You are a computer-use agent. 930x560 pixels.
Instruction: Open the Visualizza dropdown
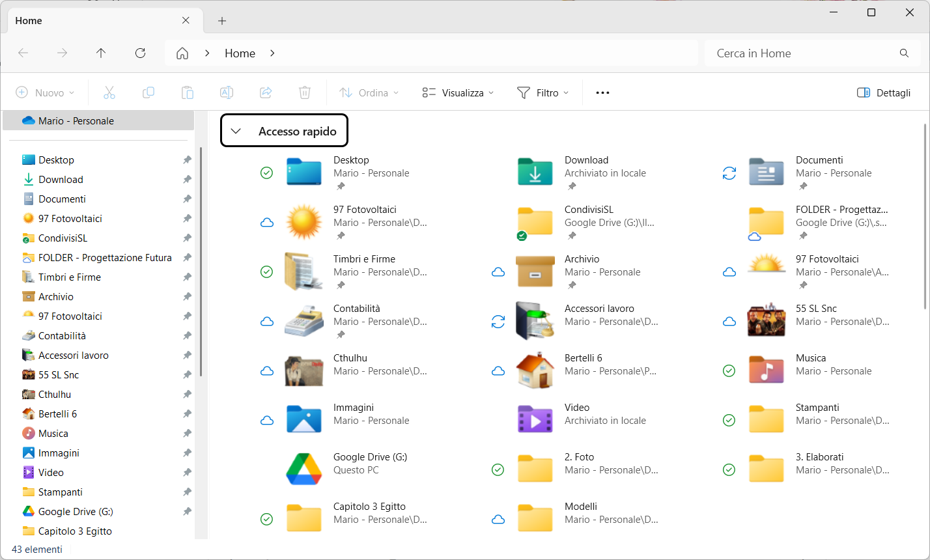pyautogui.click(x=457, y=92)
